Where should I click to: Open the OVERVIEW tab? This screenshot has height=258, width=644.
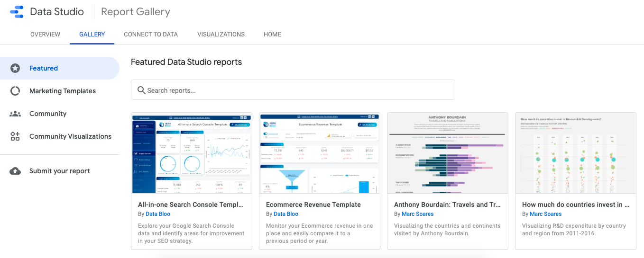(46, 35)
